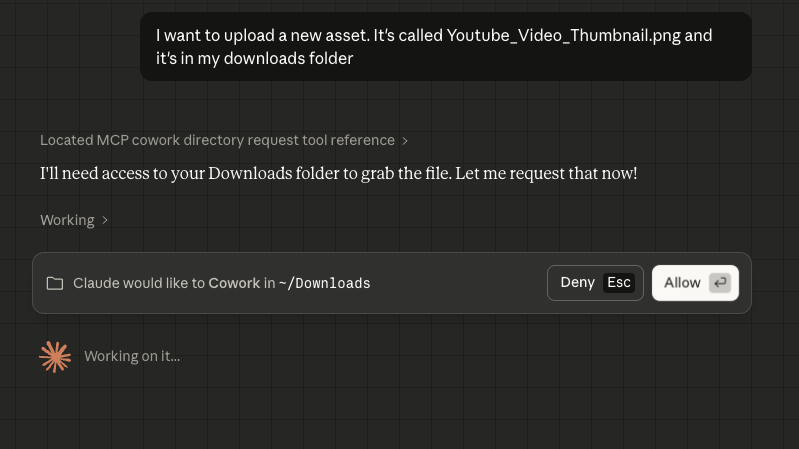The width and height of the screenshot is (799, 449).
Task: Click the orange Claude spinner icon
Action: (55, 357)
